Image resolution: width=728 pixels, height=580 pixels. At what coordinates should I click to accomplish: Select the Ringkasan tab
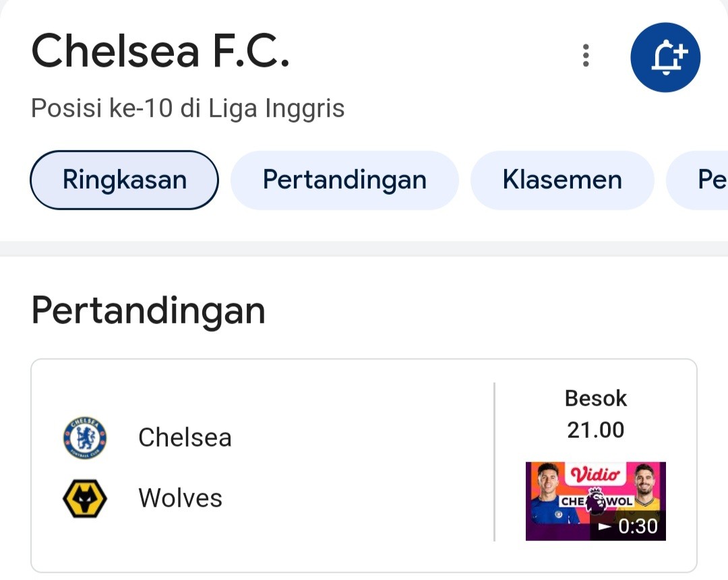(x=125, y=180)
